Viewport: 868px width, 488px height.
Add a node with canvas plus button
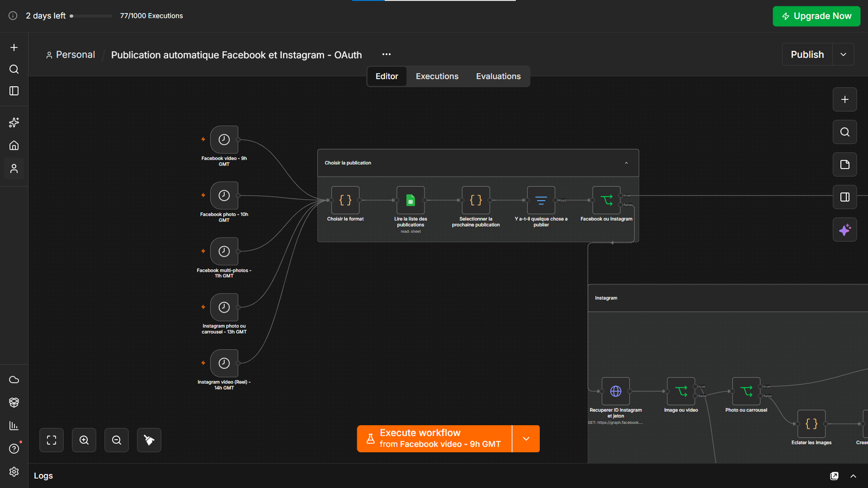coord(845,99)
